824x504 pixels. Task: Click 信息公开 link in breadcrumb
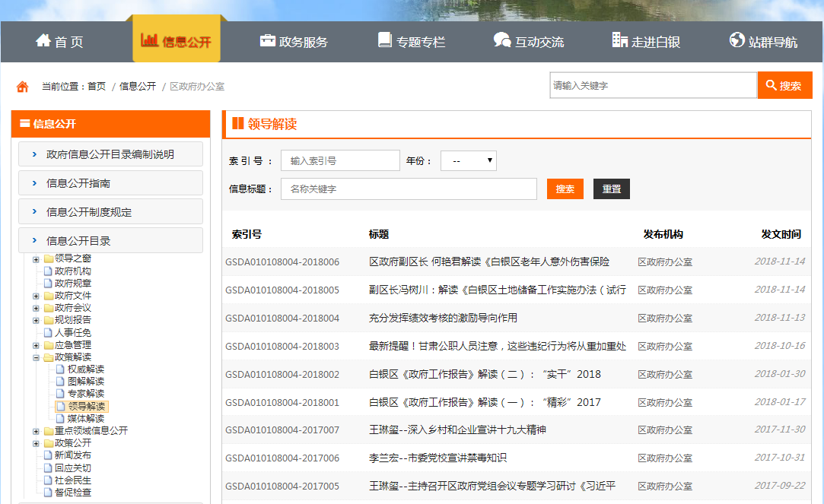(138, 86)
